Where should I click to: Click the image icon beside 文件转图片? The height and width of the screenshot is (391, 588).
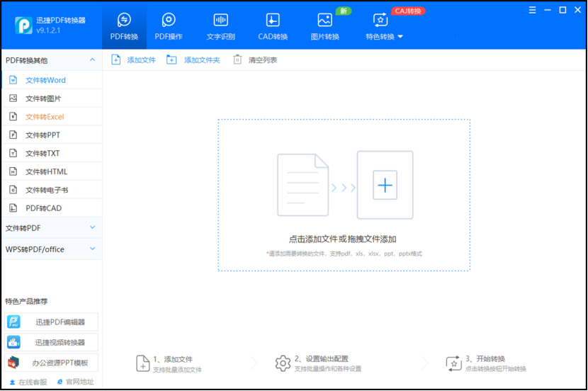tap(13, 98)
